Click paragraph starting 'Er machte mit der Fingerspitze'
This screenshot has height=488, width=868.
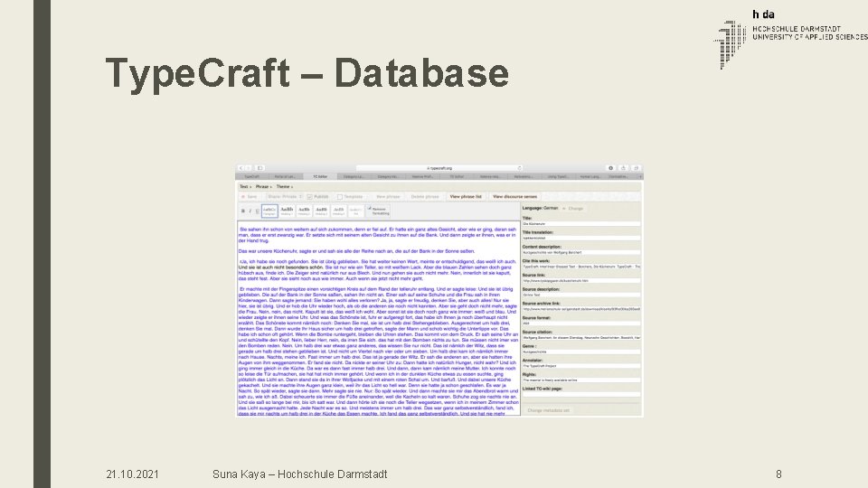(378, 352)
